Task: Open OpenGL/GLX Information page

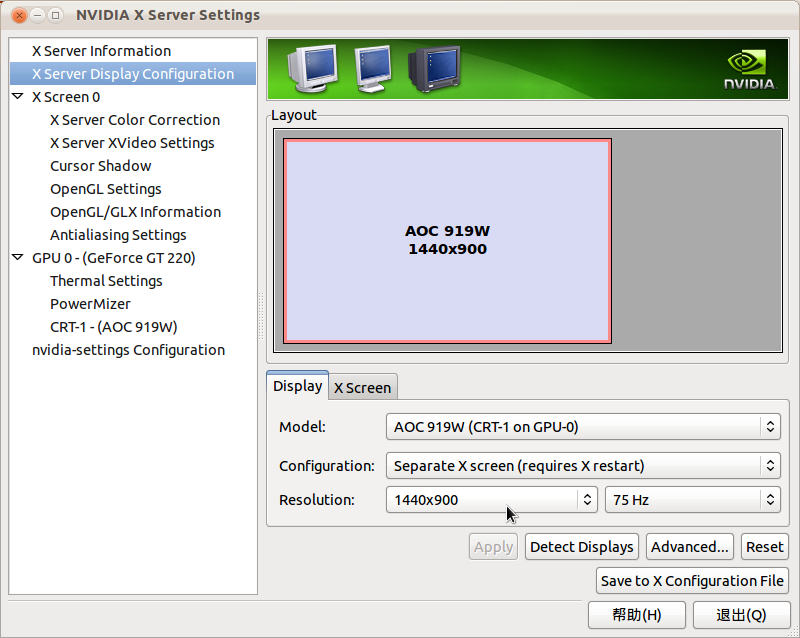Action: [135, 212]
